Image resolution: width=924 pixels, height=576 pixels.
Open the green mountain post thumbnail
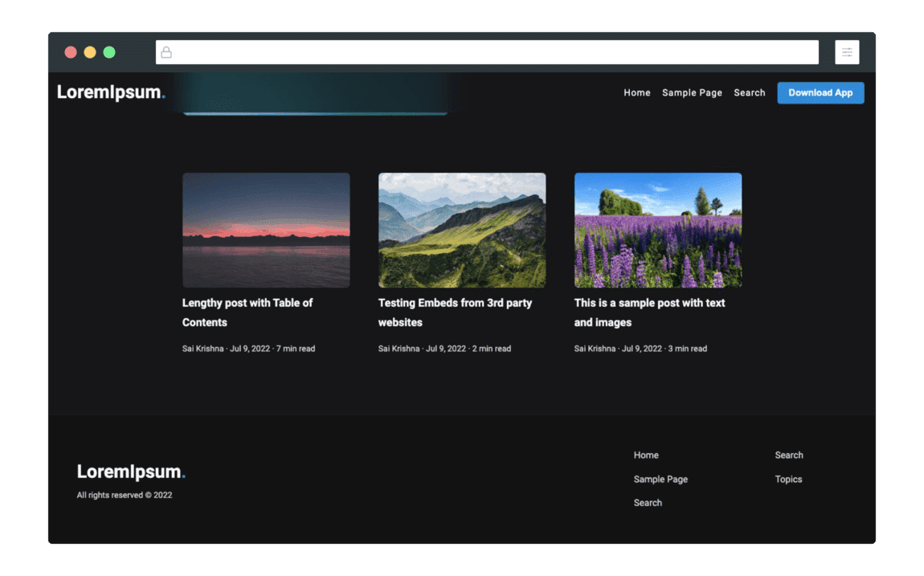462,231
